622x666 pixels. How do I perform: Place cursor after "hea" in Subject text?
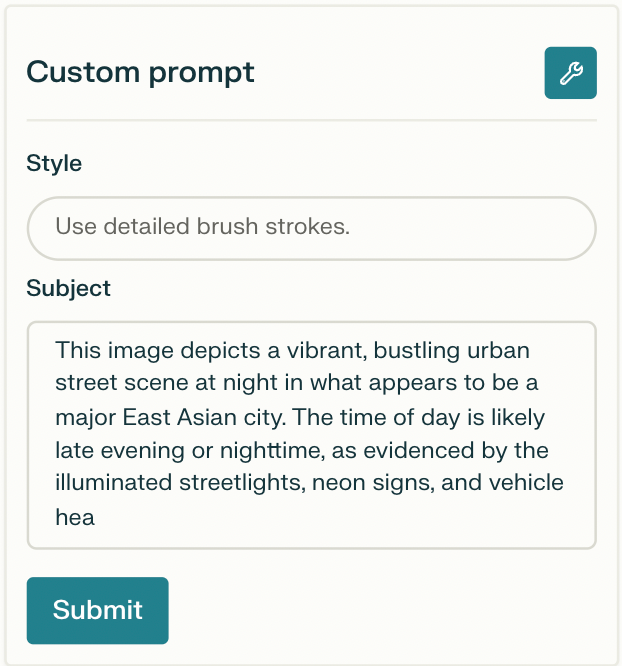95,518
